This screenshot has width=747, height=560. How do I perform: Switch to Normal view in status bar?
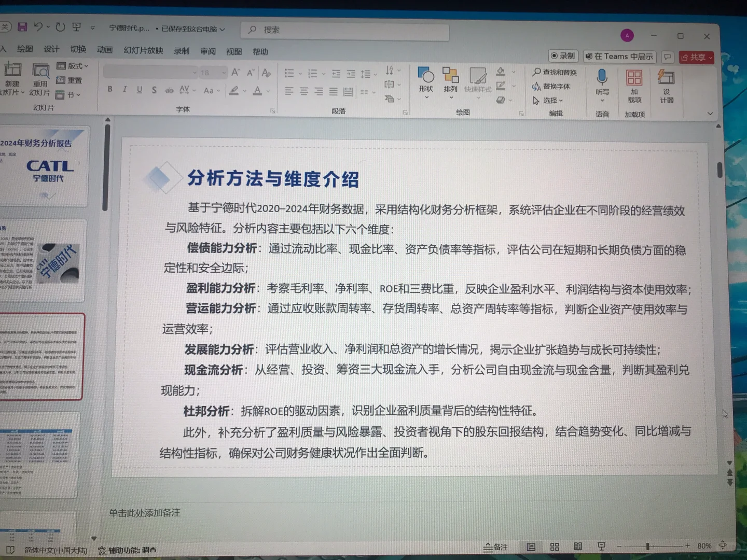pos(531,547)
